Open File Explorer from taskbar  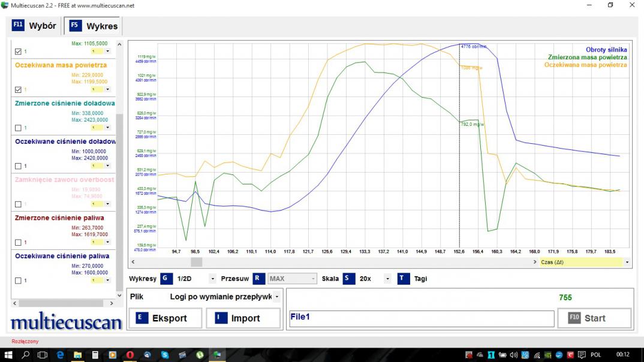[x=77, y=355]
